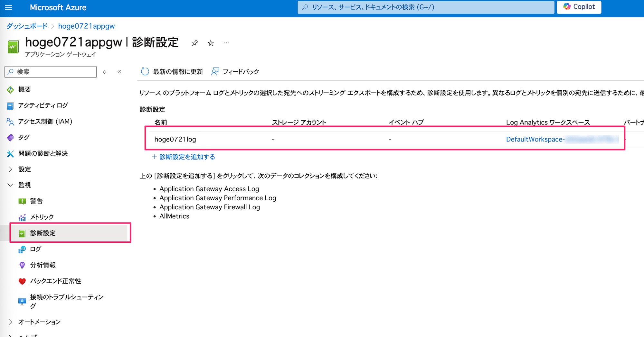Click Application Gateway Firewall Log text
Screen dimensions: 644x337
(x=210, y=207)
